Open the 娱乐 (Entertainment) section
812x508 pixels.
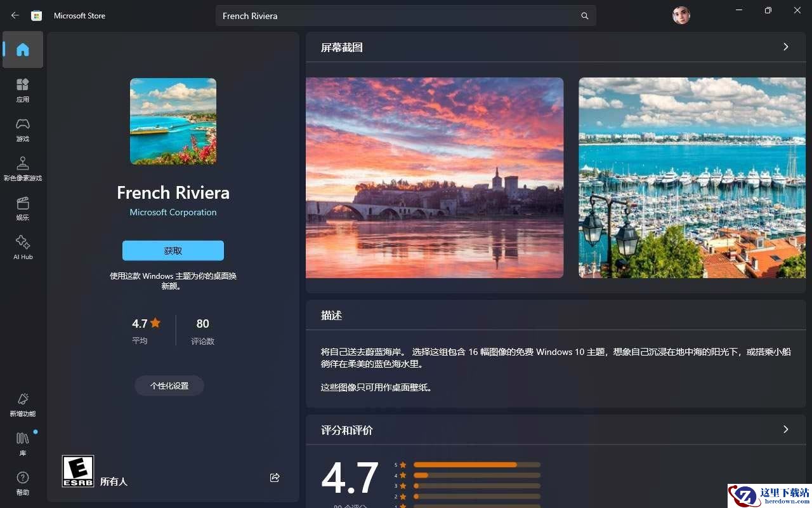pyautogui.click(x=23, y=208)
